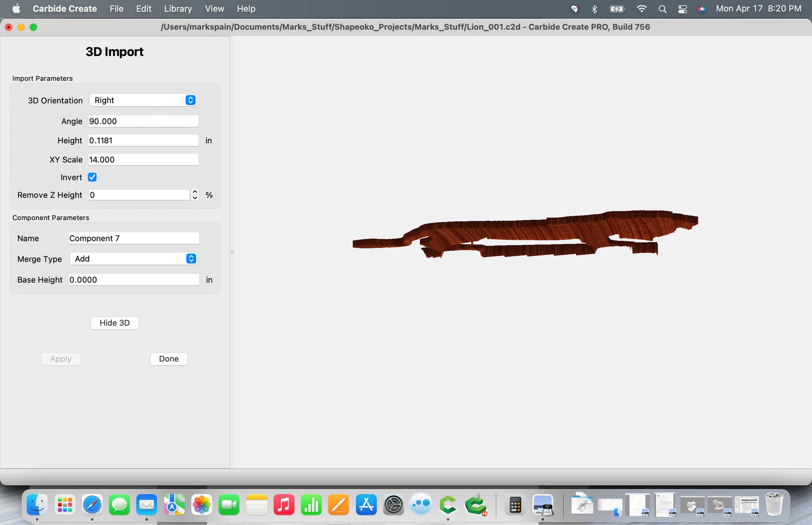Open Launchpad from the Dock
Screen dimensions: 812x525
tap(65, 505)
